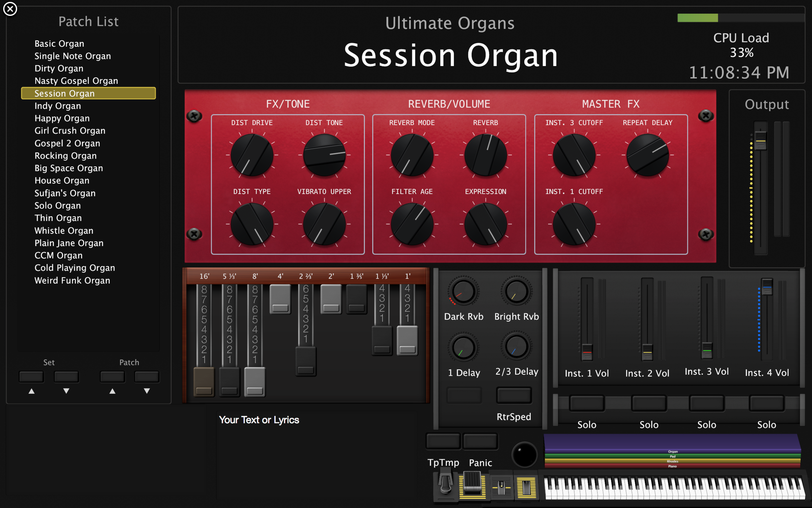Click the Inst. 2 Vol fader handle
This screenshot has height=508, width=812.
point(647,352)
